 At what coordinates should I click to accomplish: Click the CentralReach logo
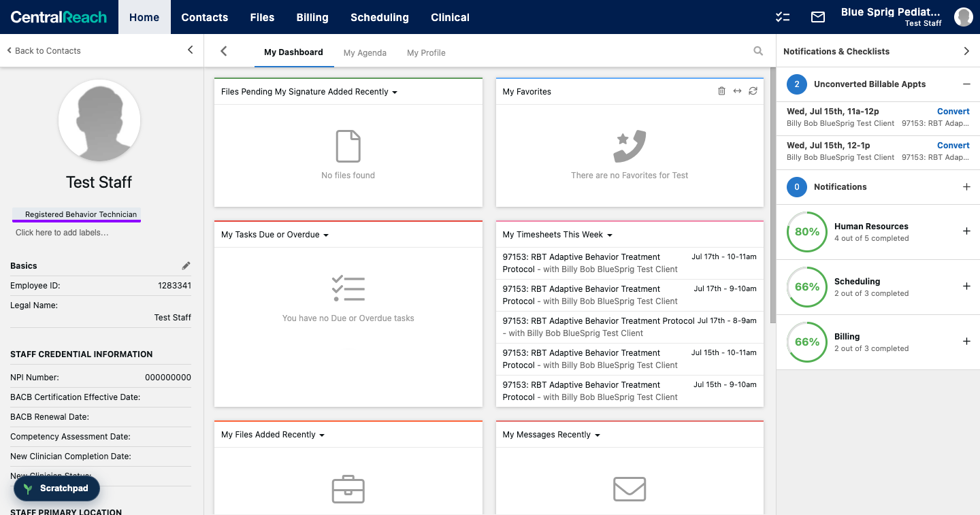[x=59, y=17]
